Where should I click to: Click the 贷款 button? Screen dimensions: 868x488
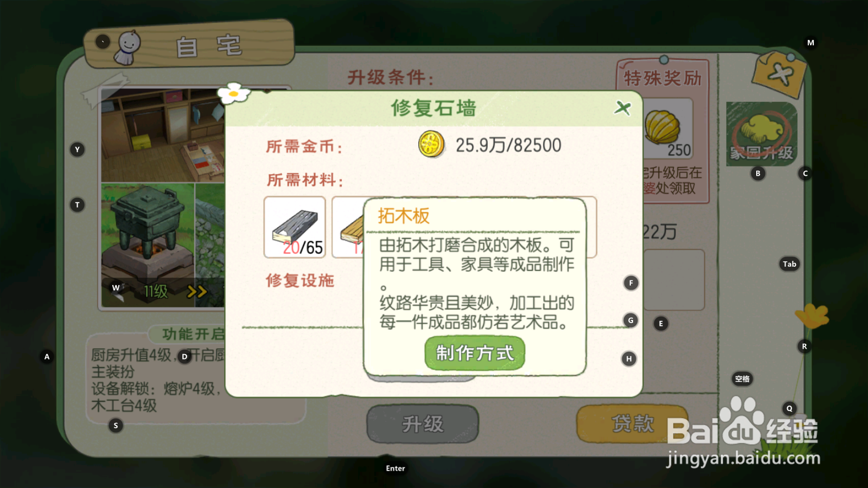tap(633, 423)
